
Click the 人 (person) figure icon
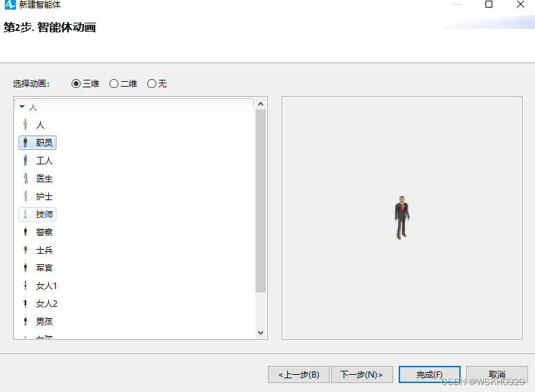coord(25,124)
